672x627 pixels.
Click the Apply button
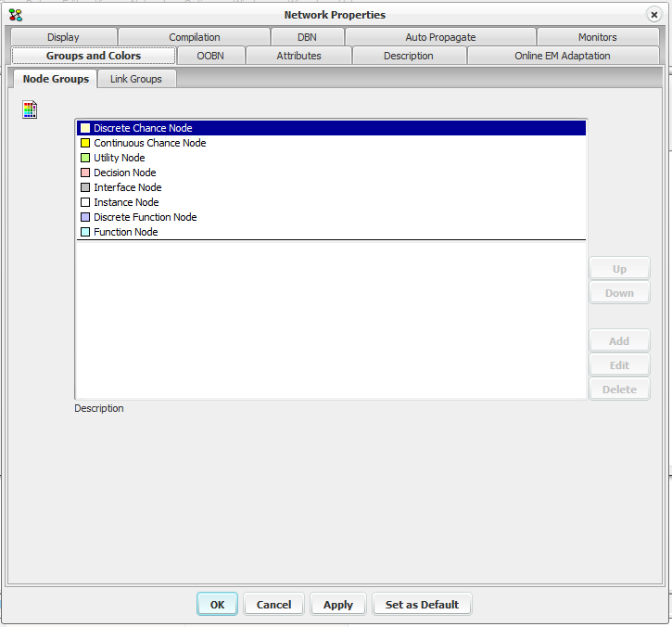click(x=338, y=604)
